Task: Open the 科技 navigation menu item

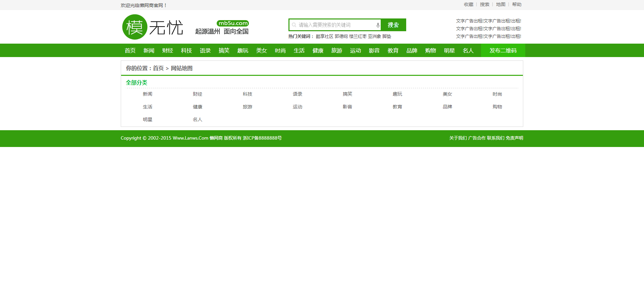Action: tap(186, 51)
